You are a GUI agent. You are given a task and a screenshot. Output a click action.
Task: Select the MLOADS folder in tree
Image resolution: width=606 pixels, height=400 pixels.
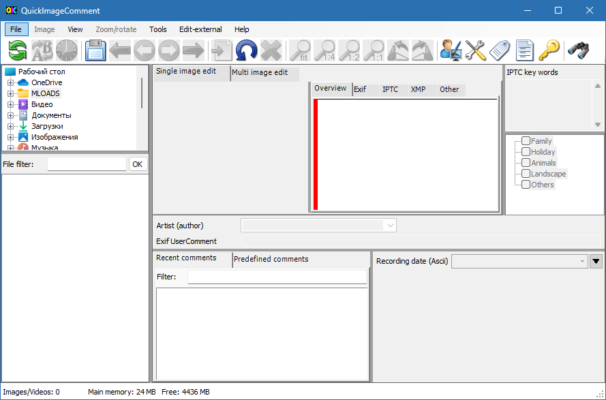tap(45, 93)
